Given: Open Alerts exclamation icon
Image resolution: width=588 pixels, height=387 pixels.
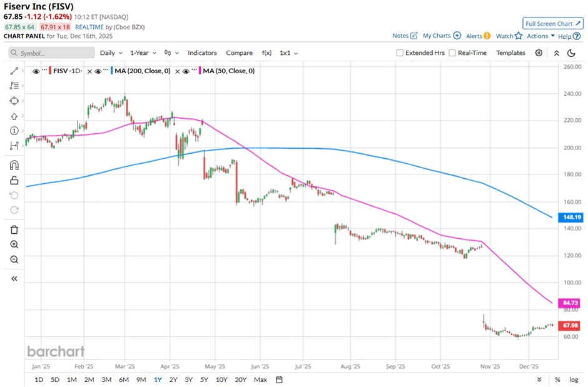Looking at the screenshot, I should tap(487, 36).
